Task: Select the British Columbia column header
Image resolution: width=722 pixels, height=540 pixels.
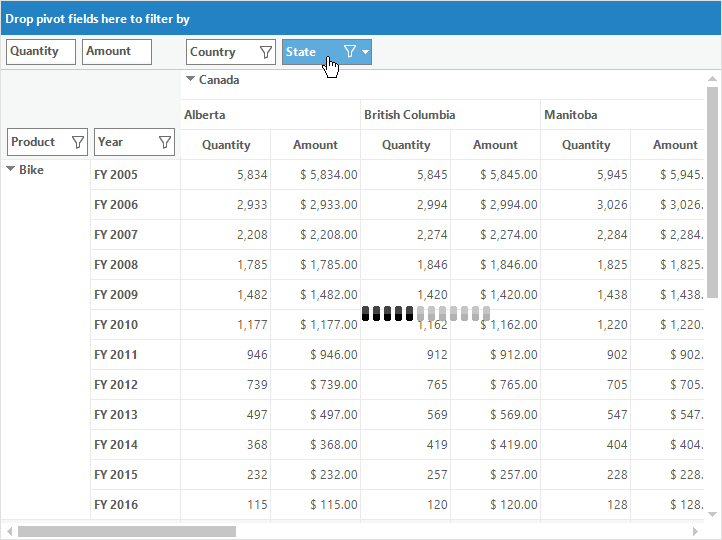Action: [x=450, y=115]
